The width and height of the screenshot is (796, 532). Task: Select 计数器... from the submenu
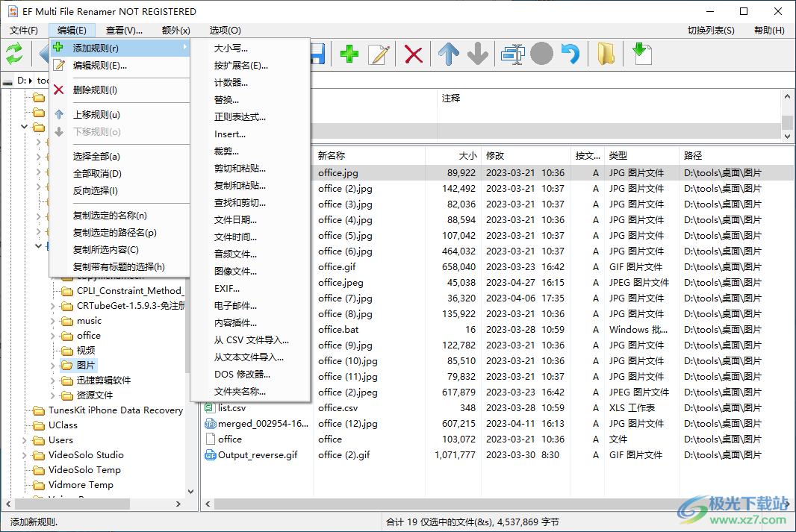click(250, 83)
